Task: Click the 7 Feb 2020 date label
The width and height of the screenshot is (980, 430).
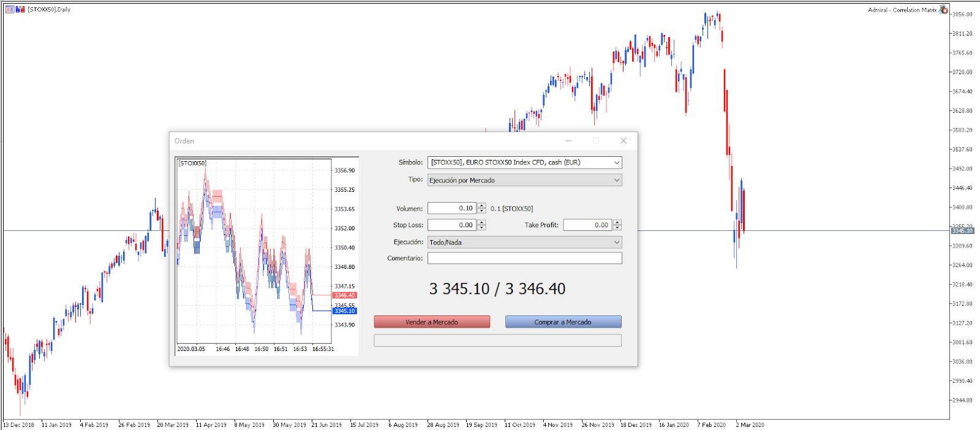Action: [711, 424]
